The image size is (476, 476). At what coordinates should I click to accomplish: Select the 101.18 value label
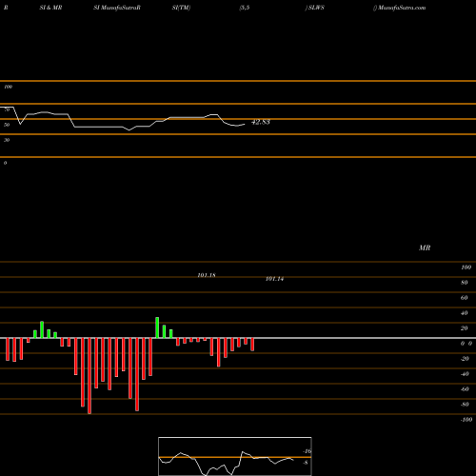(207, 275)
